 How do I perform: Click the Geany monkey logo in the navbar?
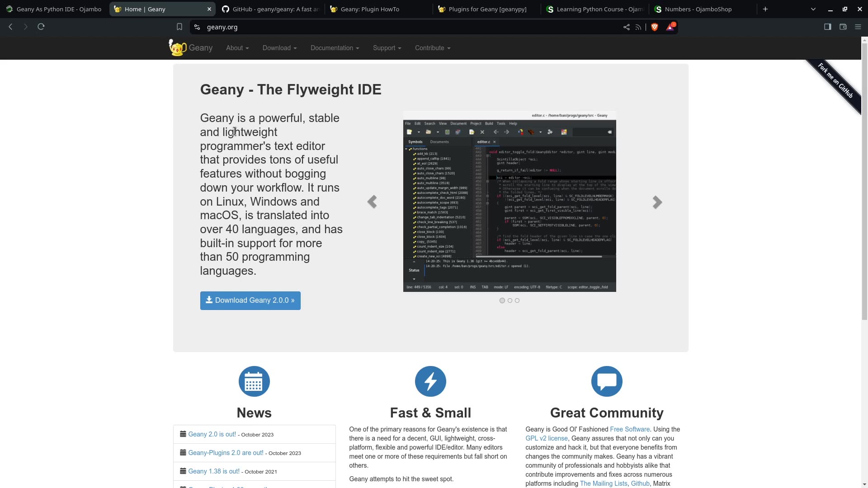point(177,47)
